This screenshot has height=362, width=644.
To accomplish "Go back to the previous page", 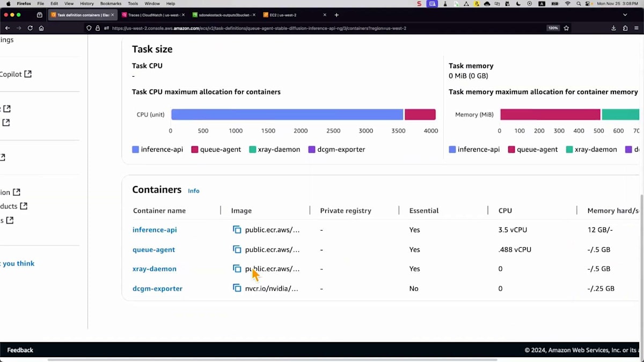I will tap(8, 28).
